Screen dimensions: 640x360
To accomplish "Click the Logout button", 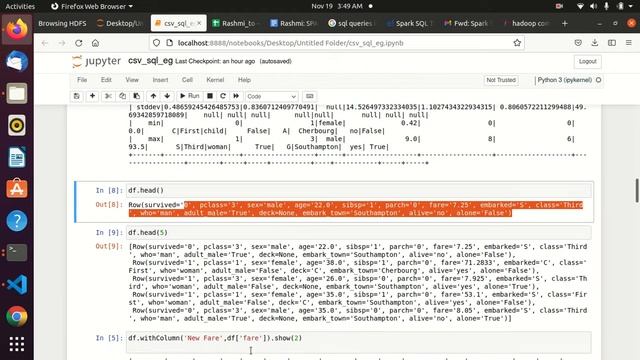I will coord(587,61).
